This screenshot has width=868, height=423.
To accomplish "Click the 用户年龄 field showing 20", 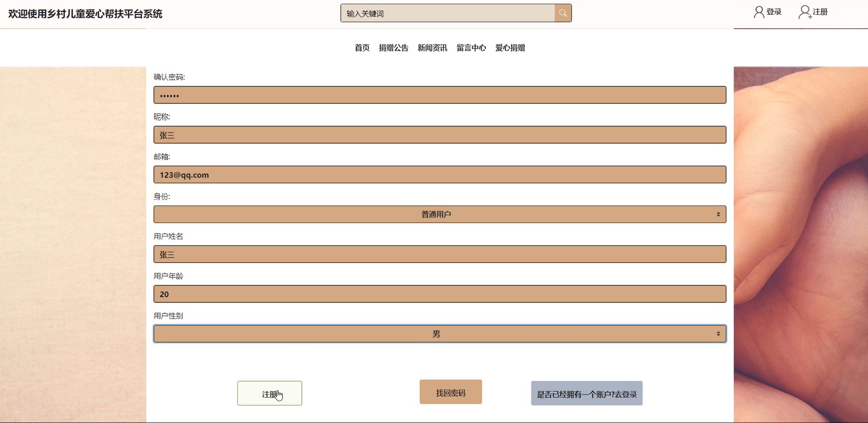I will click(440, 294).
